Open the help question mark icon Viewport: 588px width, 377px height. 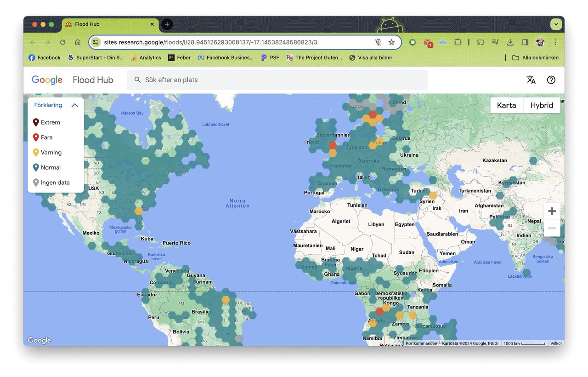pyautogui.click(x=551, y=80)
